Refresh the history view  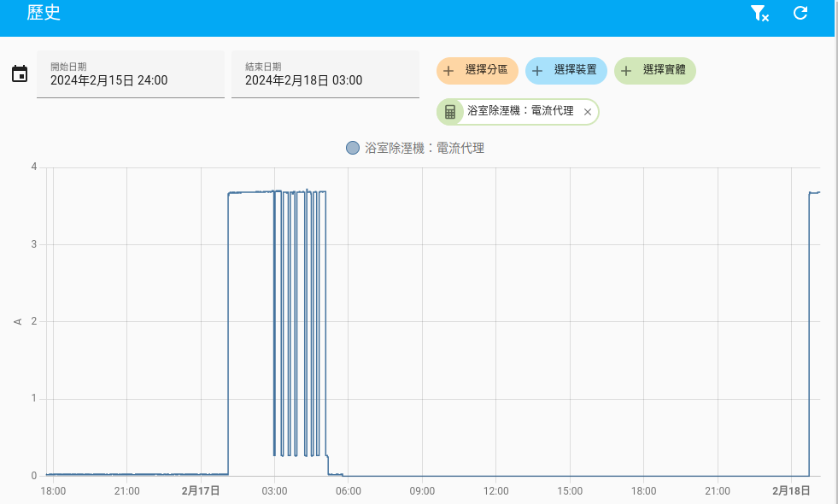coord(800,13)
